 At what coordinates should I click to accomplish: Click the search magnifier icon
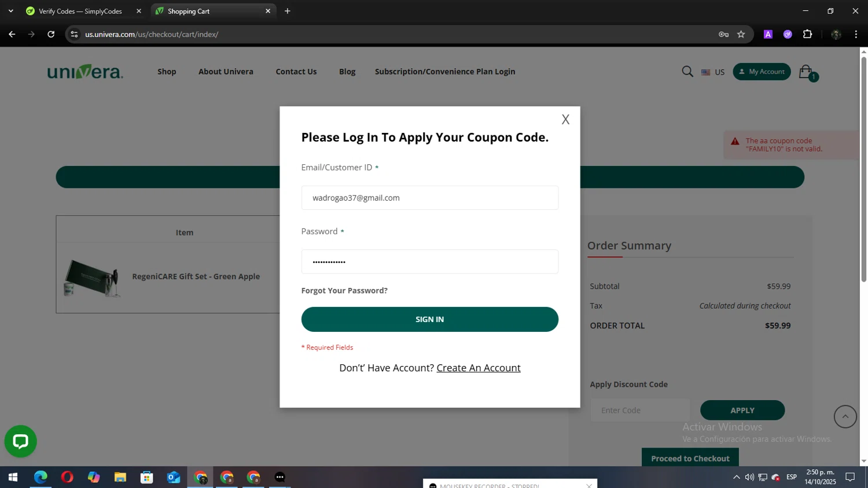point(687,72)
